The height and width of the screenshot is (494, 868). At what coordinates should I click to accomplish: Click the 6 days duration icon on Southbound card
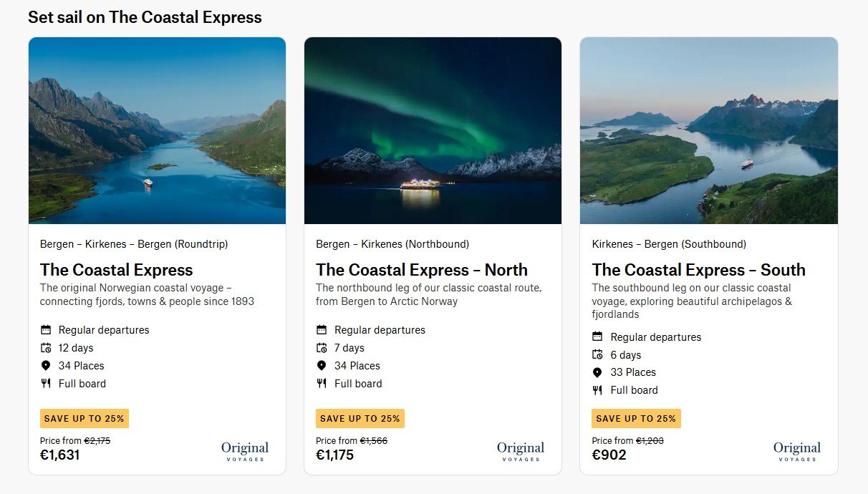pyautogui.click(x=597, y=354)
